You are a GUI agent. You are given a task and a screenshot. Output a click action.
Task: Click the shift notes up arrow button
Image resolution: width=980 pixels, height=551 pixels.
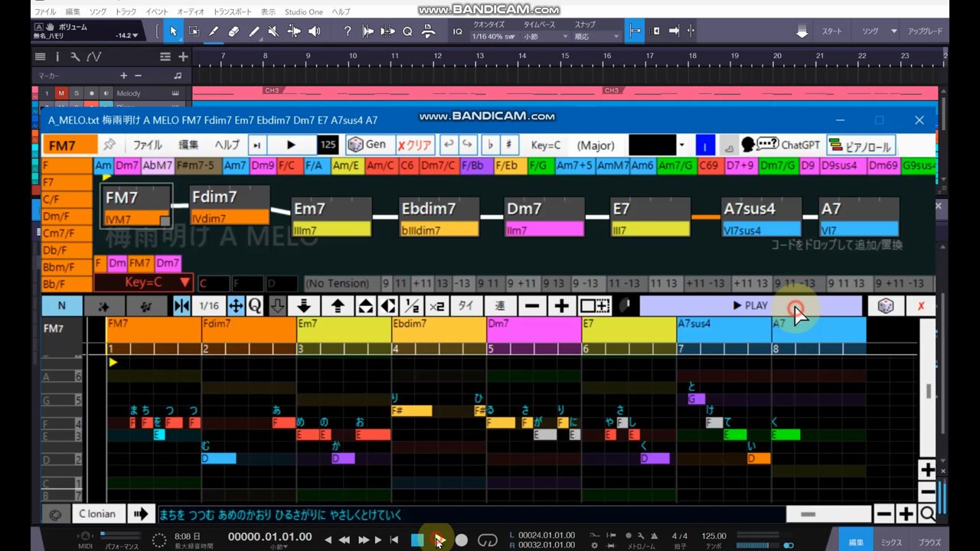[x=338, y=306]
